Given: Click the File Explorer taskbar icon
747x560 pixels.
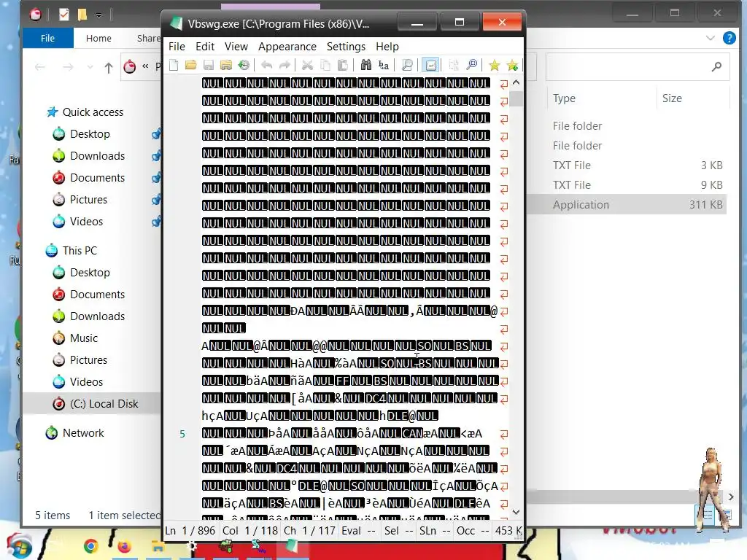Looking at the screenshot, I should tap(158, 547).
